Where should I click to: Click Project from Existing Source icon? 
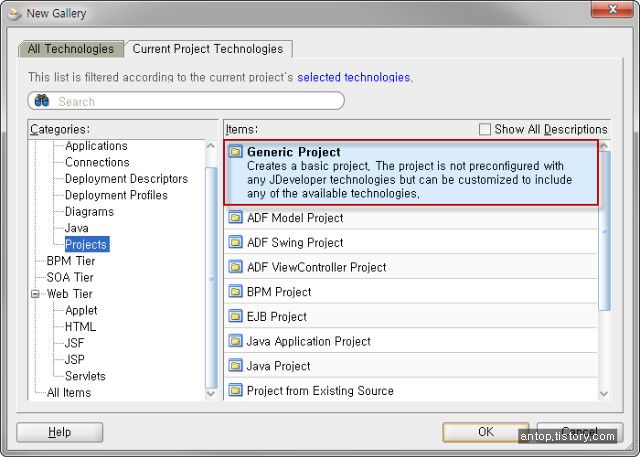(235, 390)
